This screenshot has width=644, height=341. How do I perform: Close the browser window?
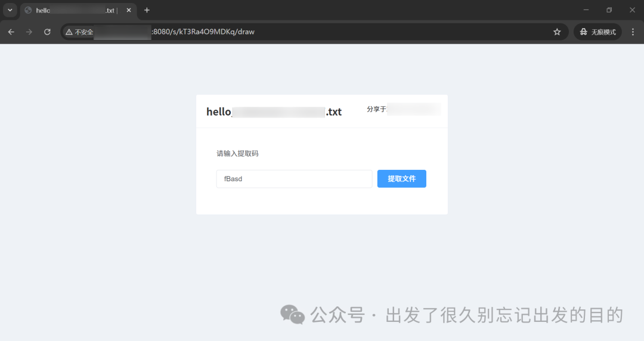(632, 10)
